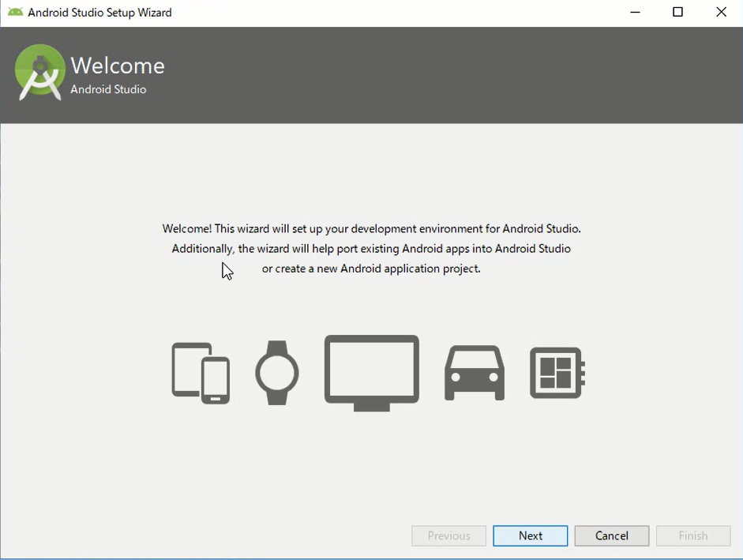This screenshot has width=743, height=560.
Task: Click the Android Studio subtitle under Welcome
Action: pos(108,89)
